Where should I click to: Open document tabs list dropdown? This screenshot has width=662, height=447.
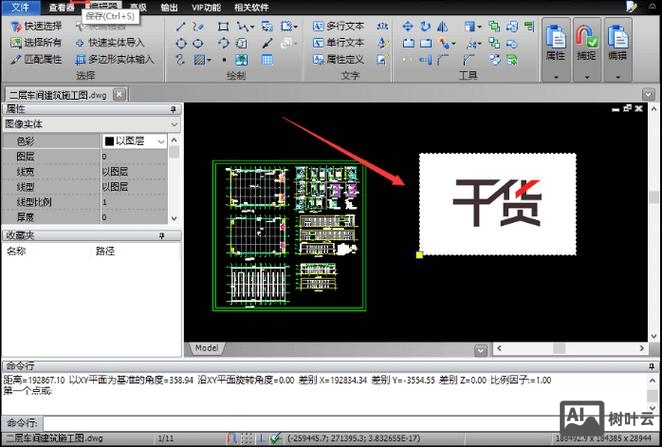coord(648,94)
